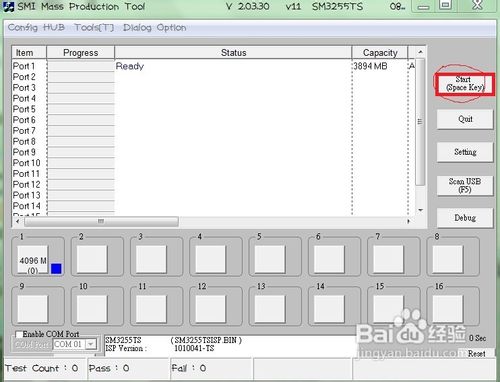The image size is (500, 382).
Task: Click the Pass count status field
Action: (x=129, y=368)
